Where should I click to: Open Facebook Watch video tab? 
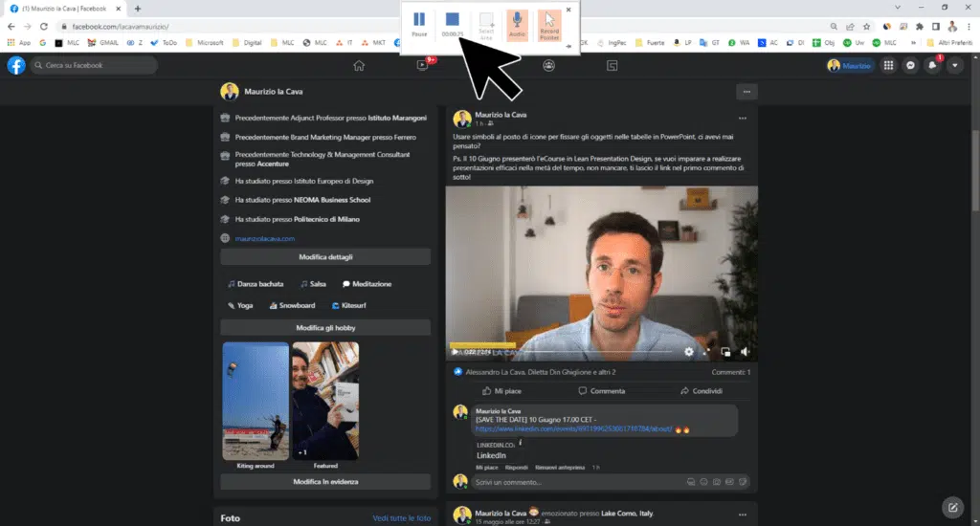pyautogui.click(x=422, y=66)
